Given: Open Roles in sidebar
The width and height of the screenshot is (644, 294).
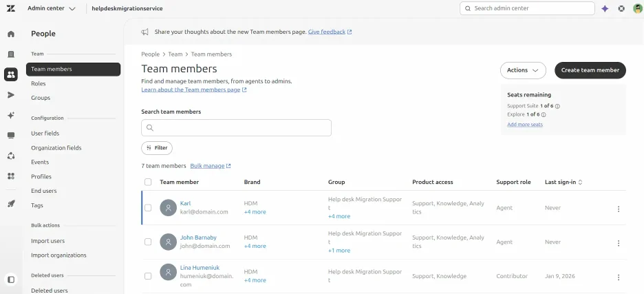Looking at the screenshot, I should click(39, 83).
